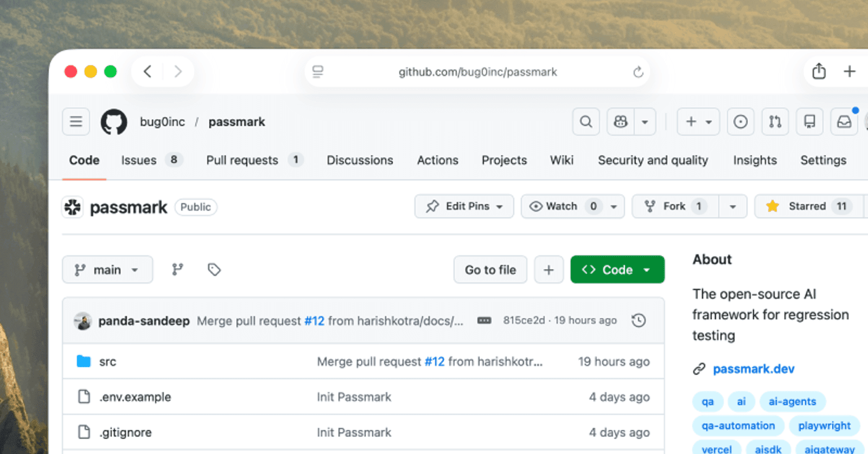View tags icon
The image size is (868, 454).
pos(214,269)
